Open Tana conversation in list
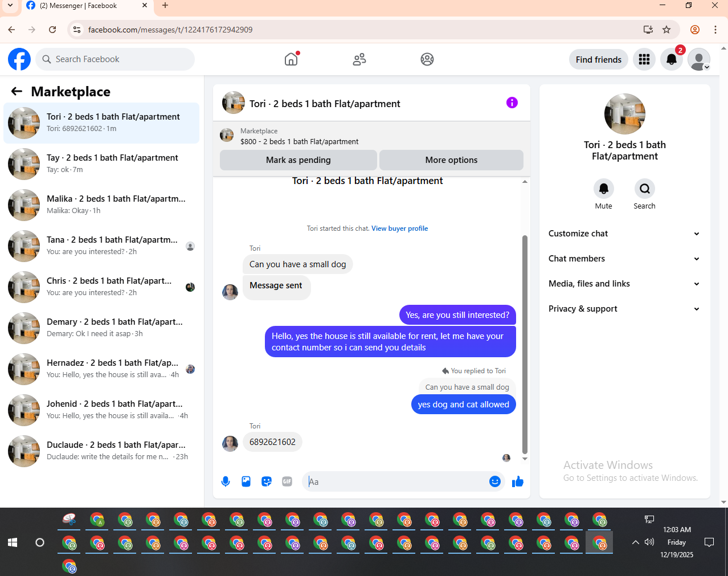This screenshot has width=728, height=576. [101, 246]
